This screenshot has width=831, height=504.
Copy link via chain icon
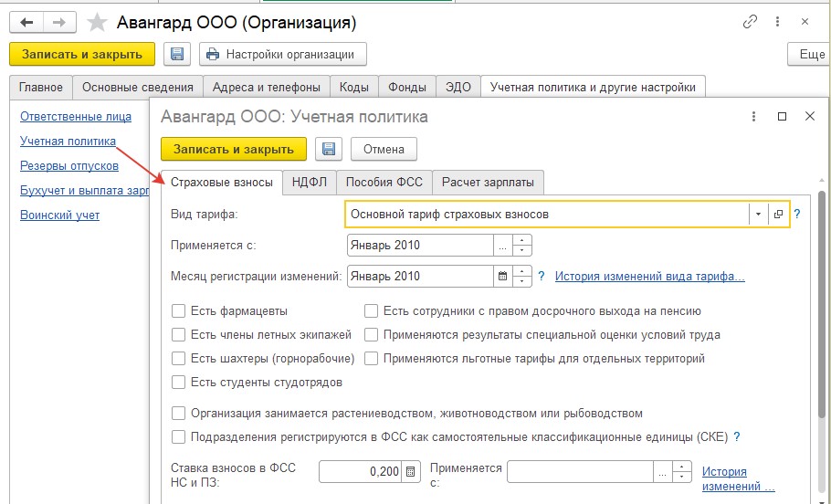pyautogui.click(x=750, y=22)
